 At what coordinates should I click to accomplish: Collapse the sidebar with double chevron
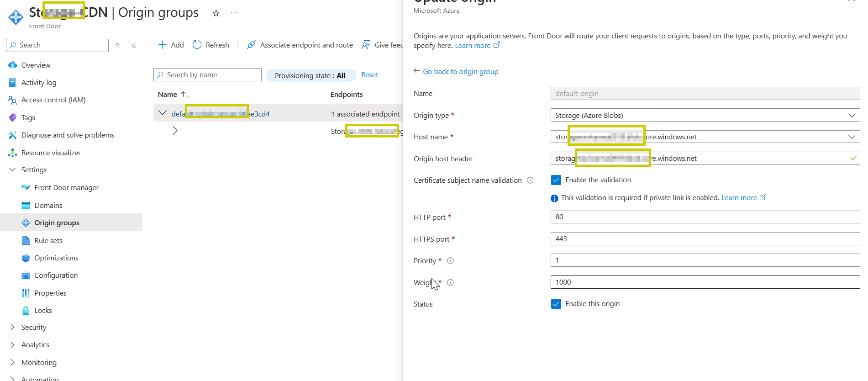coord(134,45)
